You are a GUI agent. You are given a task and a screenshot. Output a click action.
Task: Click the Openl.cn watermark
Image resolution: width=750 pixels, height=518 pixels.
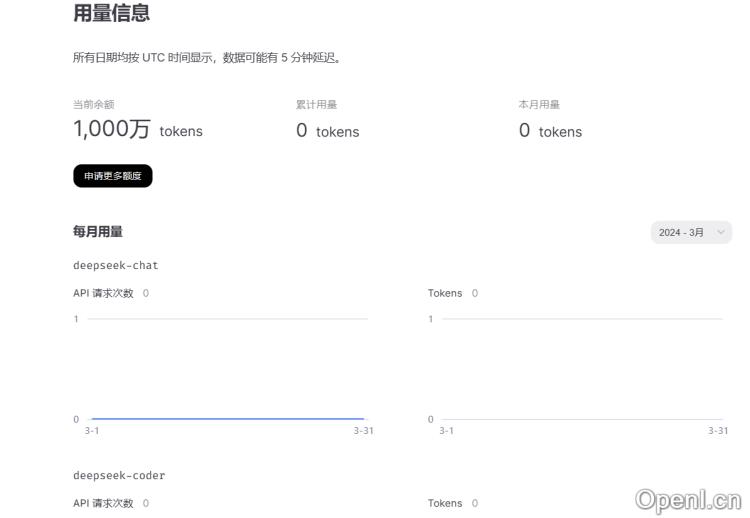688,499
